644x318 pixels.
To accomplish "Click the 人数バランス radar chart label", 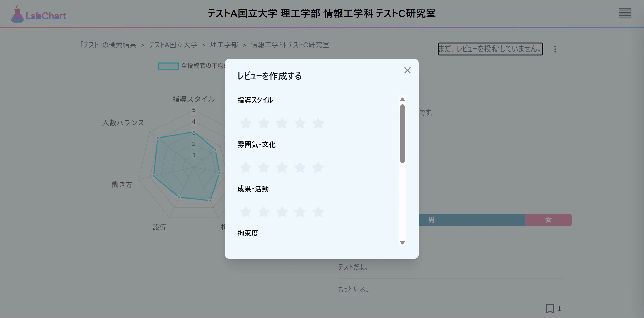I will [123, 123].
